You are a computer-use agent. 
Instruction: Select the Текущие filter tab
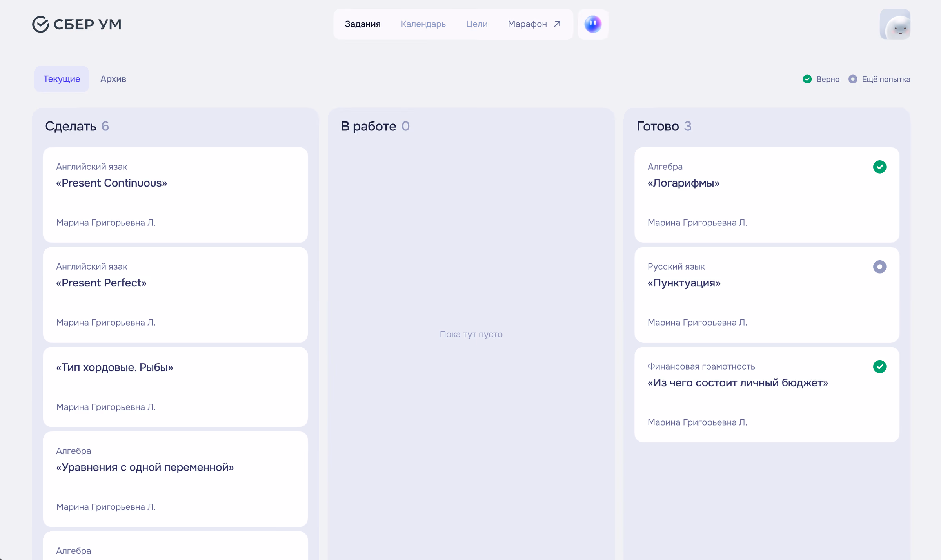click(62, 79)
